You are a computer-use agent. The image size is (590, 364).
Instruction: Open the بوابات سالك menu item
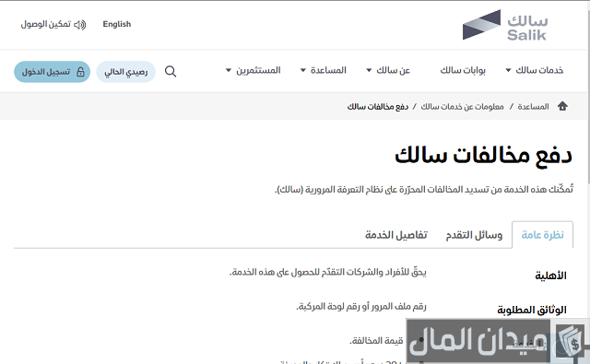coord(463,70)
